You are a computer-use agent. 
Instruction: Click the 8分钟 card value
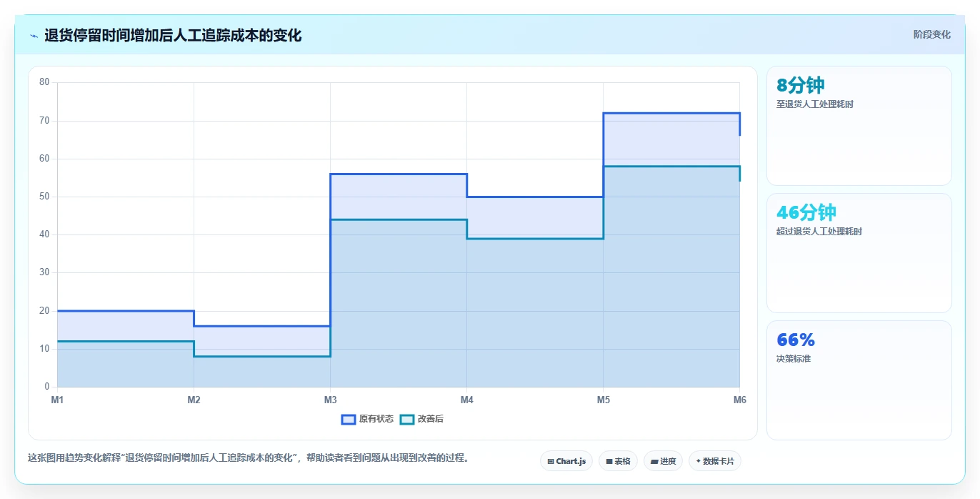(801, 85)
